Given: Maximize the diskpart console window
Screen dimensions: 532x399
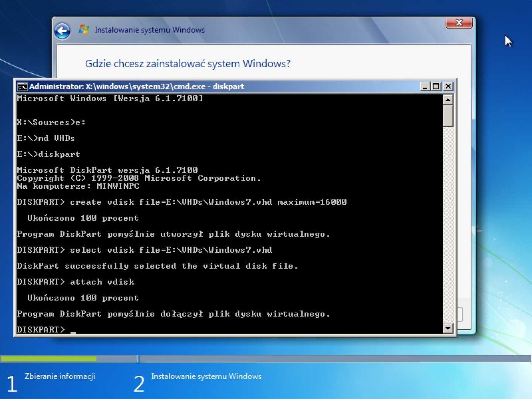Looking at the screenshot, I should tap(436, 86).
